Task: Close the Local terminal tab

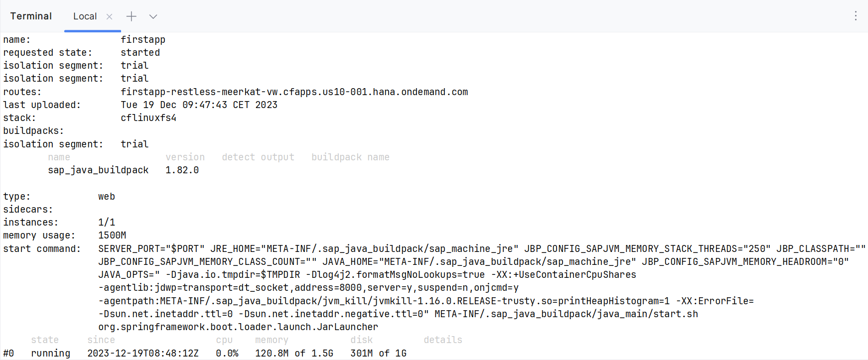Action: (110, 16)
